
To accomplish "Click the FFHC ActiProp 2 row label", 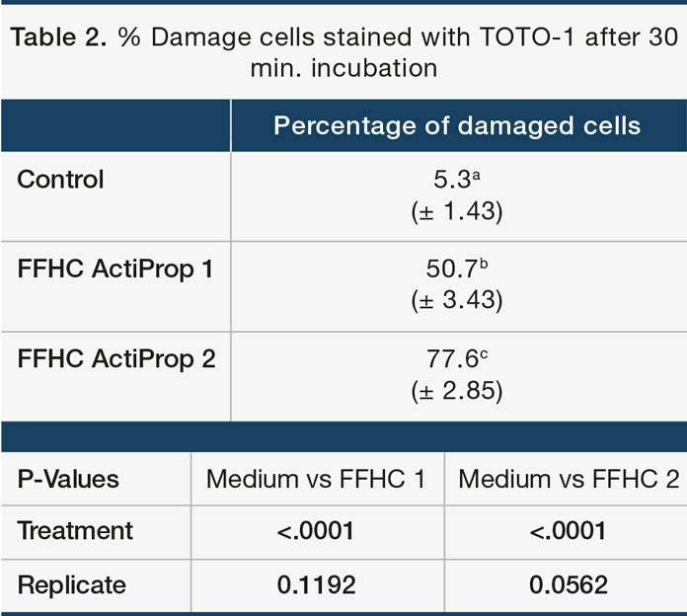I will pos(116,359).
